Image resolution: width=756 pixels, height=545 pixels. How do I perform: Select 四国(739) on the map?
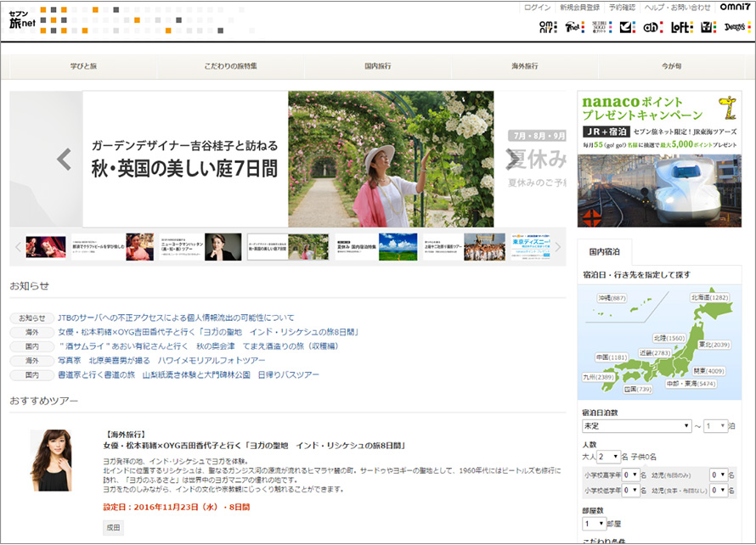coord(637,390)
